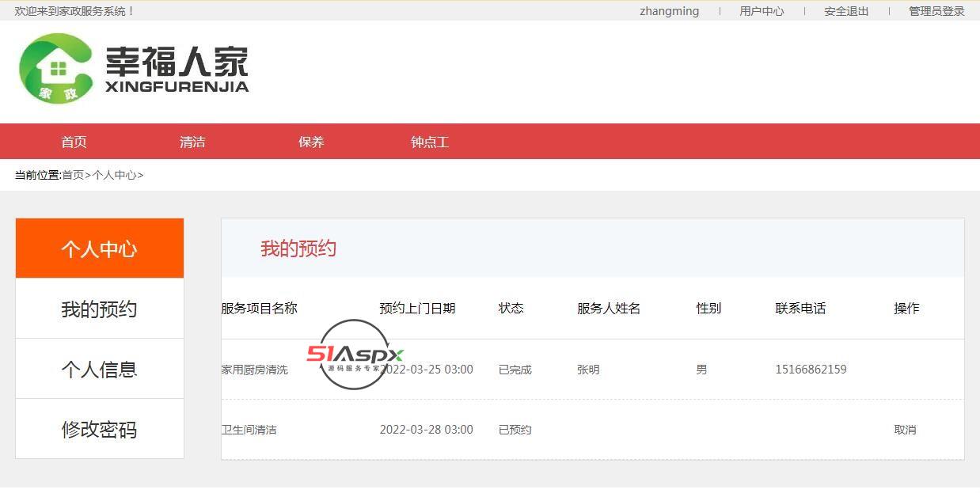Click the 我的预约 panel heading
The image size is (980, 493).
pyautogui.click(x=298, y=248)
